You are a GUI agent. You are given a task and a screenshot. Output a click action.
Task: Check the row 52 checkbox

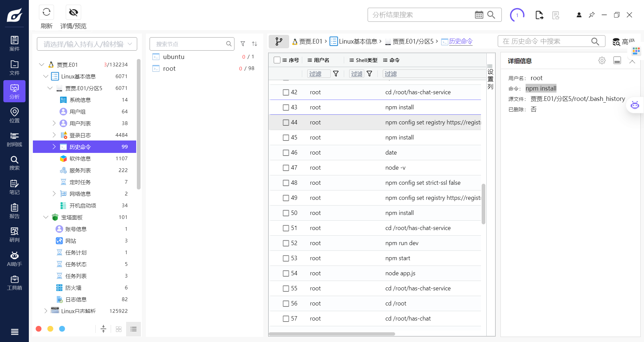point(286,243)
